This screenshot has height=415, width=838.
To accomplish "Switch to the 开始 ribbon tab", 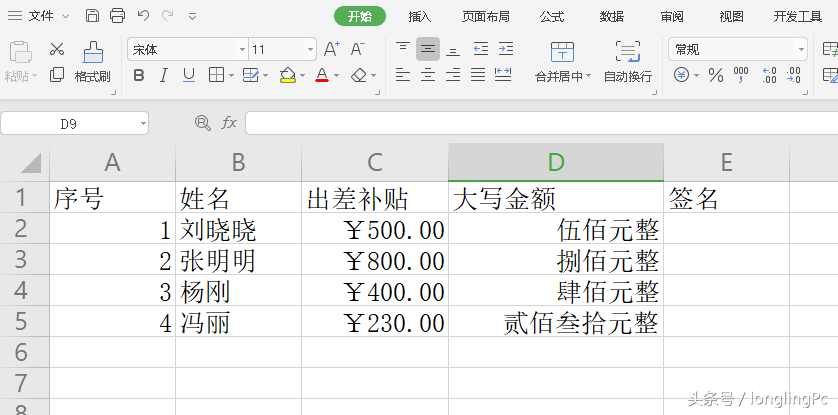I will (x=360, y=16).
